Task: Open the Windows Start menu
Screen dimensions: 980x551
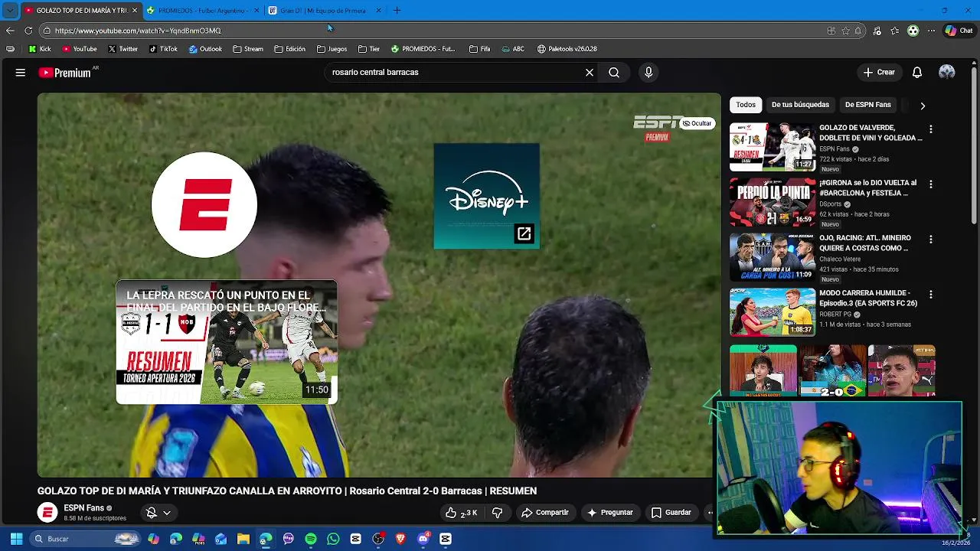Action: pyautogui.click(x=16, y=539)
